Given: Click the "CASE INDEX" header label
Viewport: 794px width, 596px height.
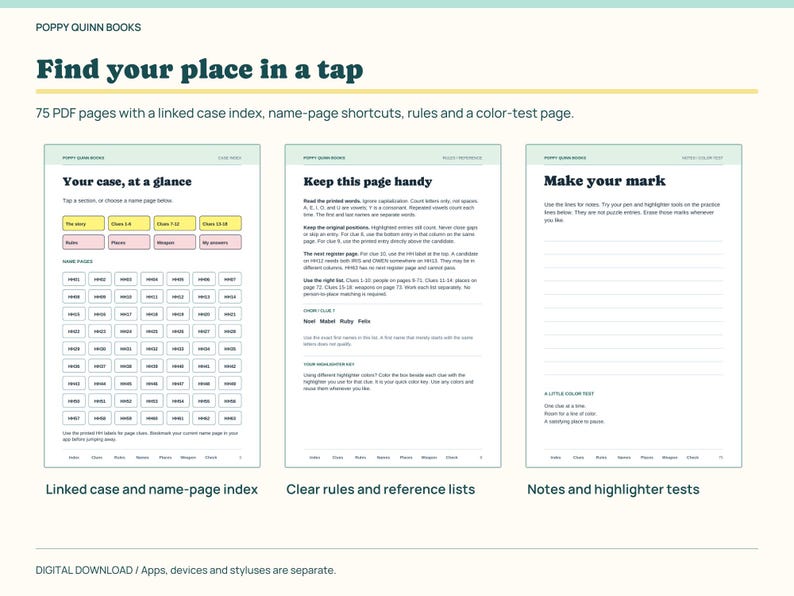Looking at the screenshot, I should tap(229, 158).
